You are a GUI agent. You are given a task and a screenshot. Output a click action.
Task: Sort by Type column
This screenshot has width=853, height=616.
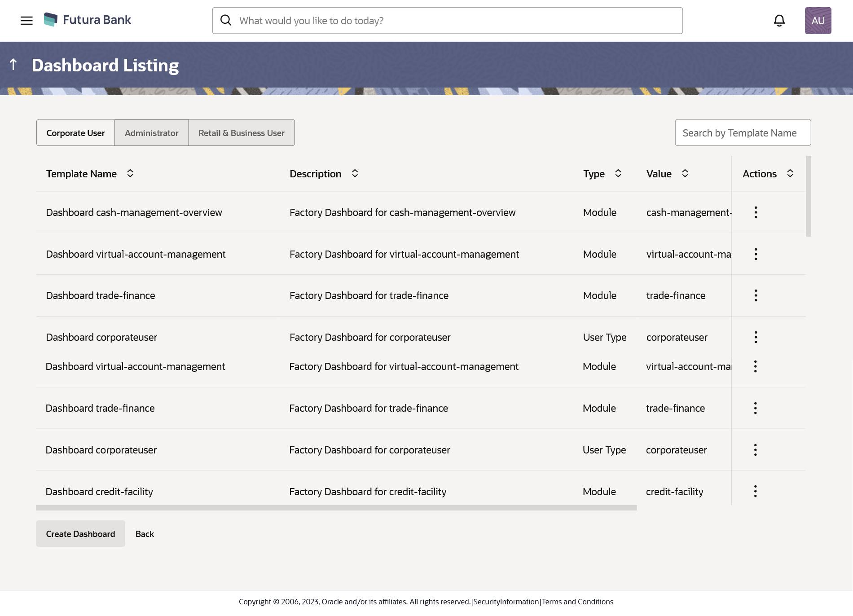pyautogui.click(x=618, y=174)
